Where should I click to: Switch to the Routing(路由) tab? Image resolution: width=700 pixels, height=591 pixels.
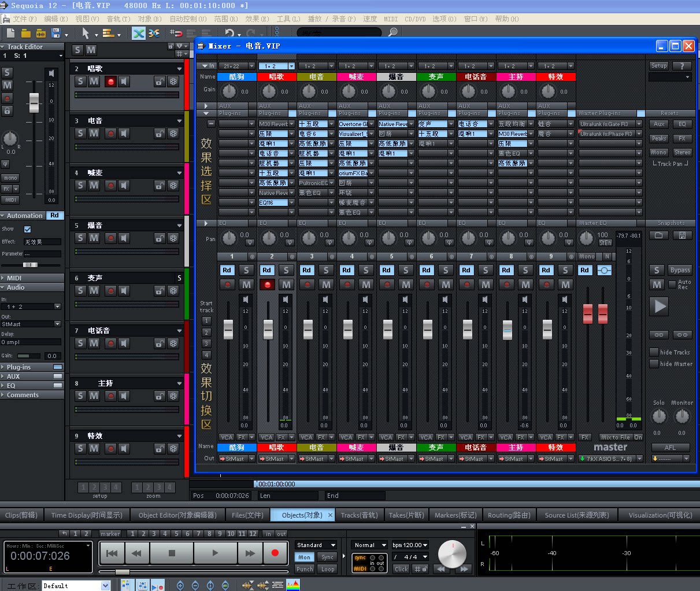click(509, 515)
